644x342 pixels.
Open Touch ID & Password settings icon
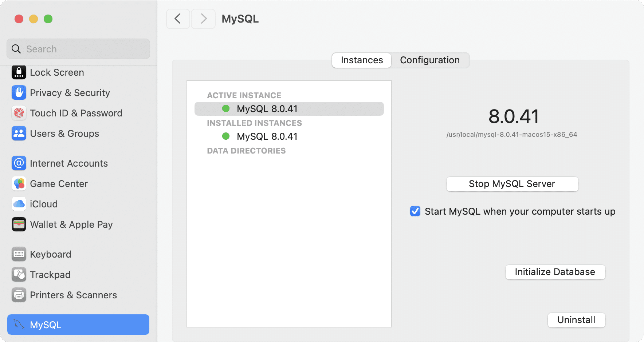click(19, 113)
